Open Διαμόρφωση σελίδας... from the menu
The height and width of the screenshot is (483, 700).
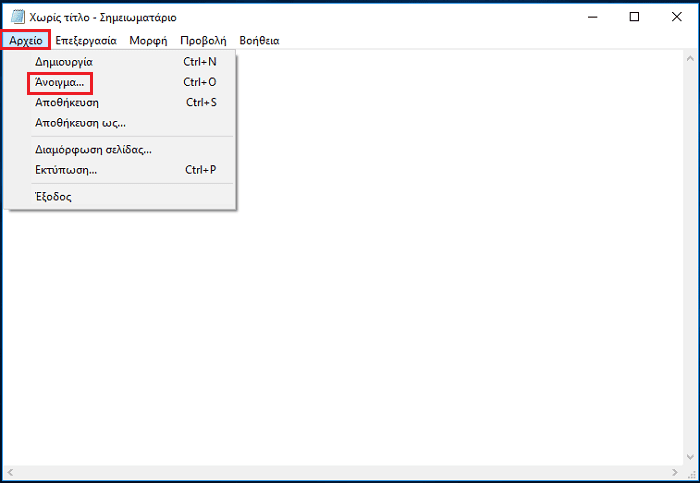coord(120,150)
